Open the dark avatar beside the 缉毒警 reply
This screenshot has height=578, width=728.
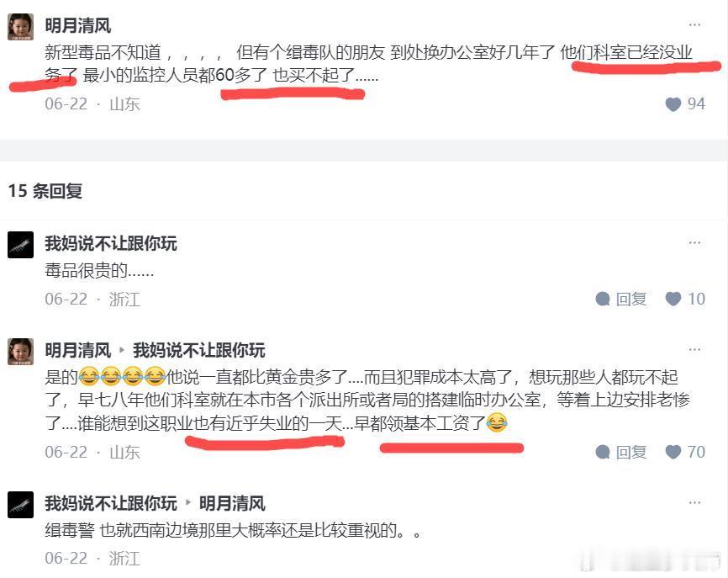[x=20, y=505]
